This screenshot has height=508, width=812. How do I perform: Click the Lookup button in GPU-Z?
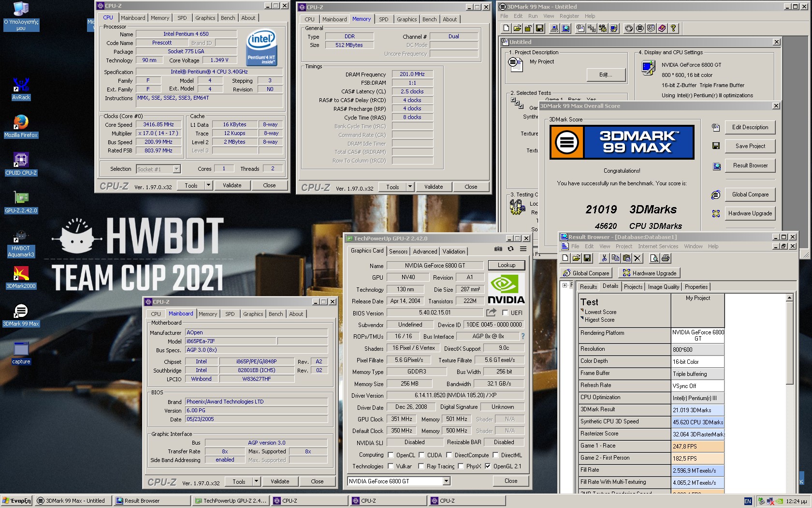(x=506, y=265)
